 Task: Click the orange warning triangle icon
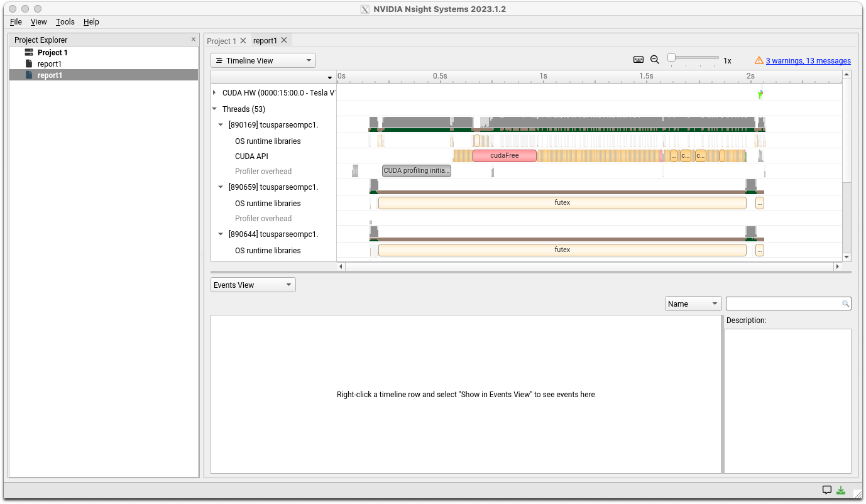(759, 60)
